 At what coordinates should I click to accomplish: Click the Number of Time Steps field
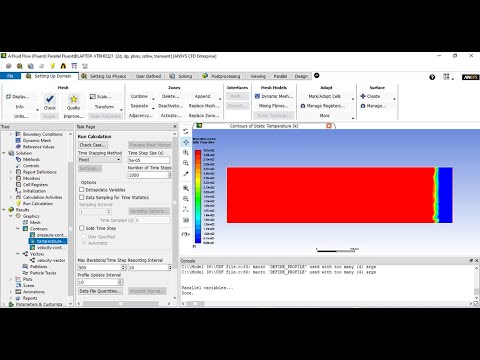[x=147, y=175]
